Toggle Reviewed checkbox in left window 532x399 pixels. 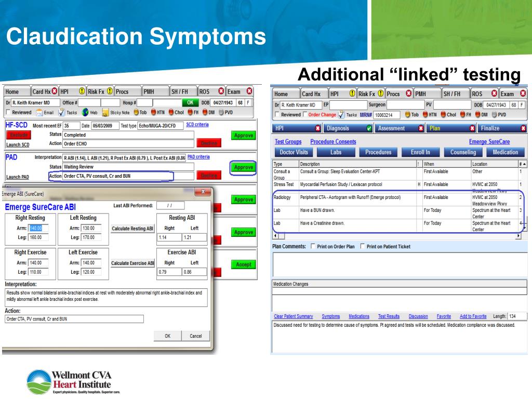(x=8, y=112)
